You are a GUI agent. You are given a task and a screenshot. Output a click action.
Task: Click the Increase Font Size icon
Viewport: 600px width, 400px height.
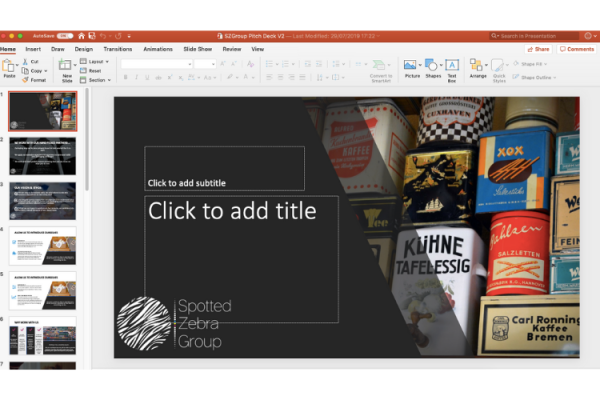pos(223,64)
